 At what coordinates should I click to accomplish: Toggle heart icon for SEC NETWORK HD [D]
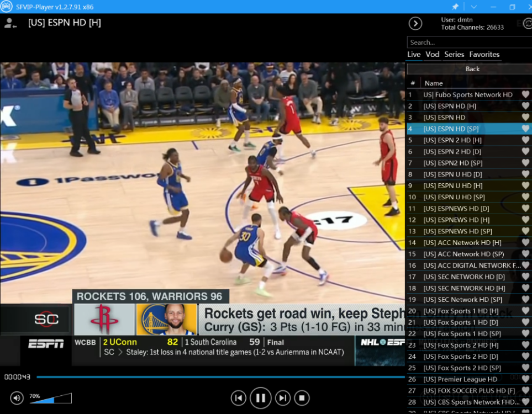525,277
